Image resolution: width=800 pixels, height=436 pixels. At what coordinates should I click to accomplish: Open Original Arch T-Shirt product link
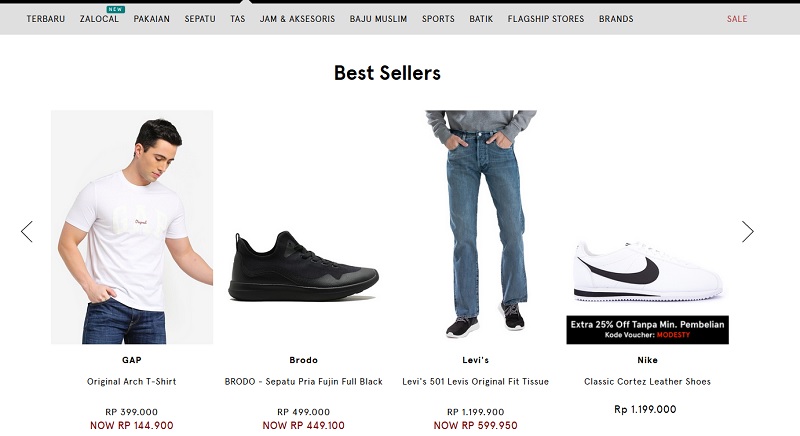(x=132, y=382)
